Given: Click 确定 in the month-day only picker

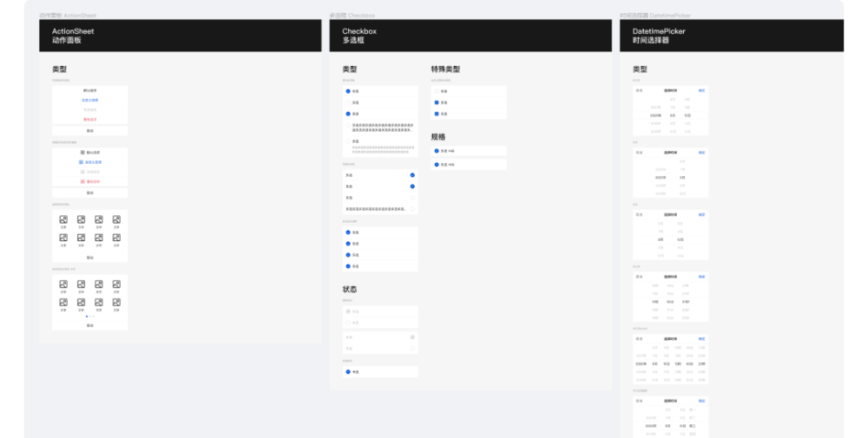Looking at the screenshot, I should 702,214.
